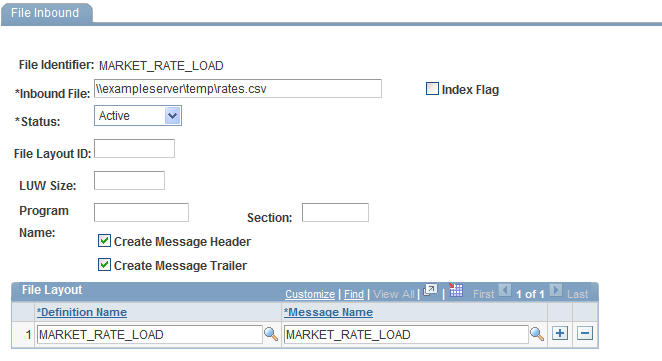Click the First navigation text
Screen dimensions: 662x361
click(x=483, y=294)
